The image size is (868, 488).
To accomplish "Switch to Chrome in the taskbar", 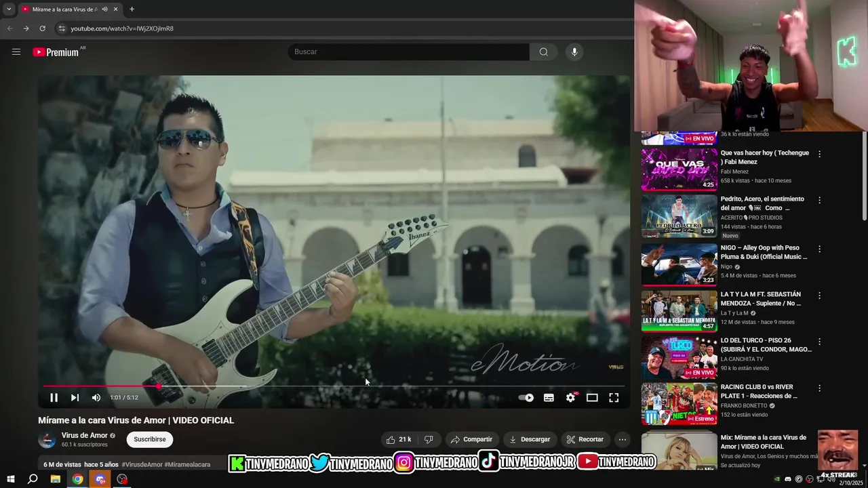I will click(78, 479).
